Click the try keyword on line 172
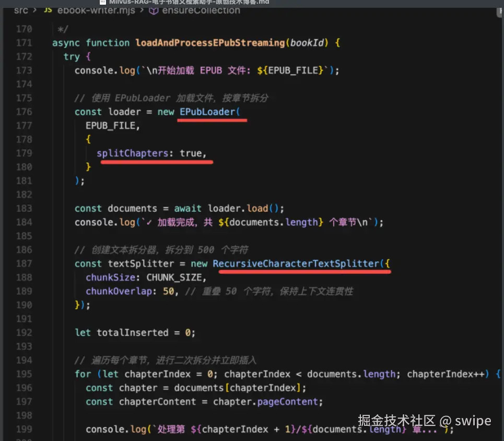Viewport: 504px width, 441px height. pos(72,56)
